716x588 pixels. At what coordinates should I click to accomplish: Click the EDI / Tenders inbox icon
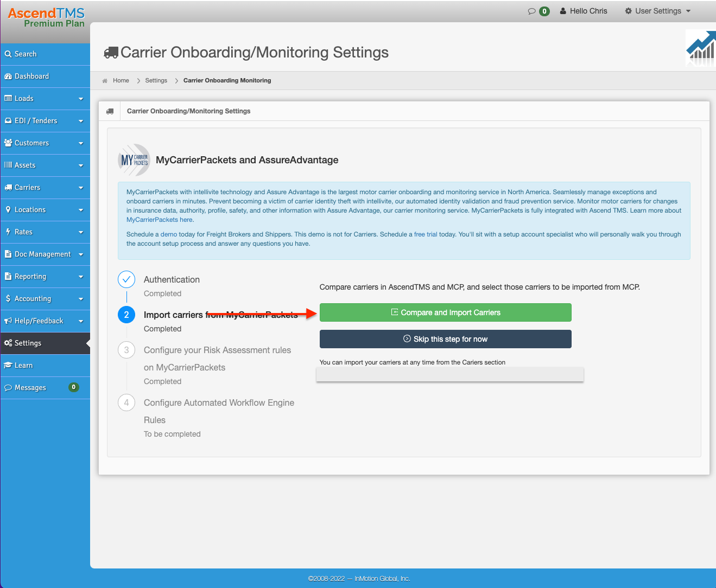coord(8,121)
